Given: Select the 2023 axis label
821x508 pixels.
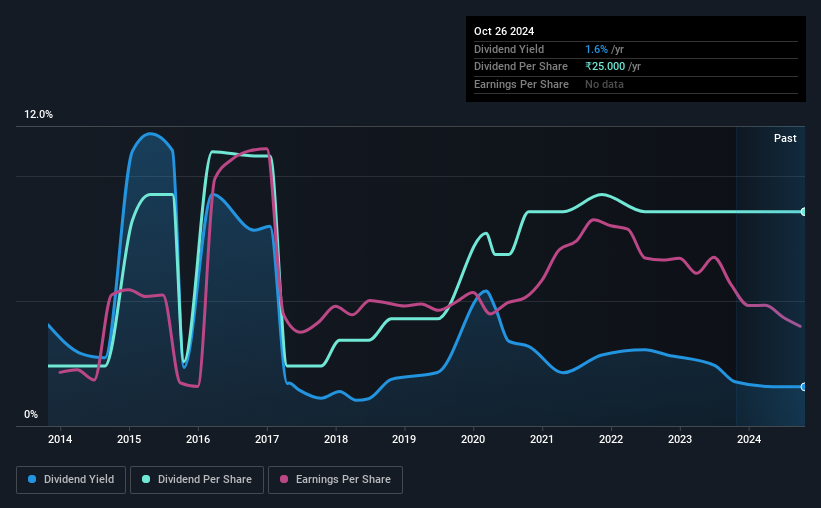Looking at the screenshot, I should coord(680,439).
